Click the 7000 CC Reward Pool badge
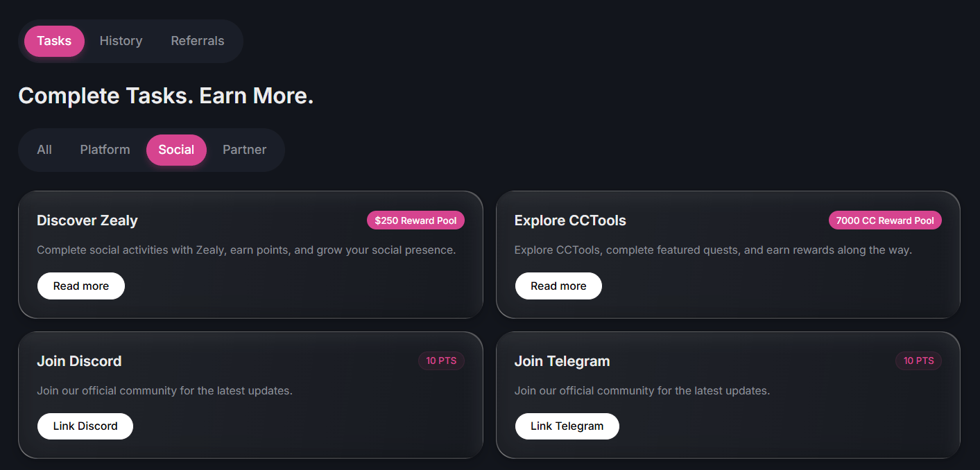 click(885, 220)
